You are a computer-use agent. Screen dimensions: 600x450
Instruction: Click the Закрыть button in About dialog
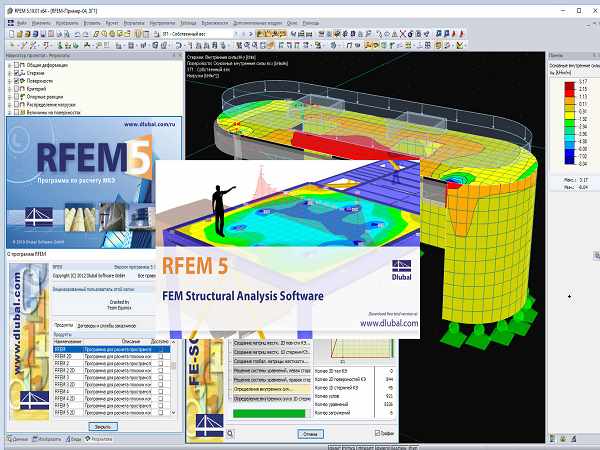click(103, 426)
